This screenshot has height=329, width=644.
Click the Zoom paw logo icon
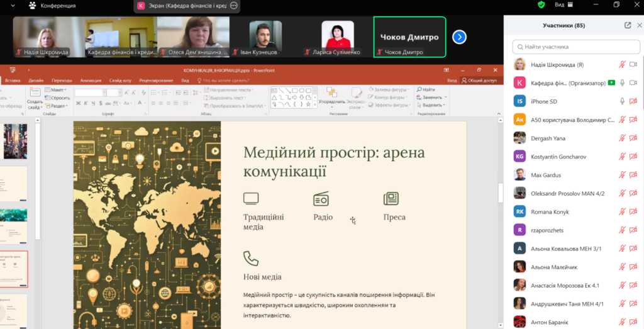(32, 6)
